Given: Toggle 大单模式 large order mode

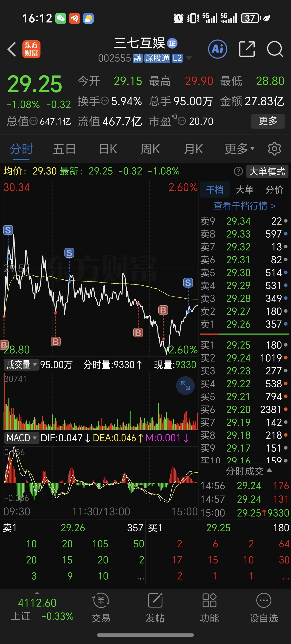Looking at the screenshot, I should (267, 171).
